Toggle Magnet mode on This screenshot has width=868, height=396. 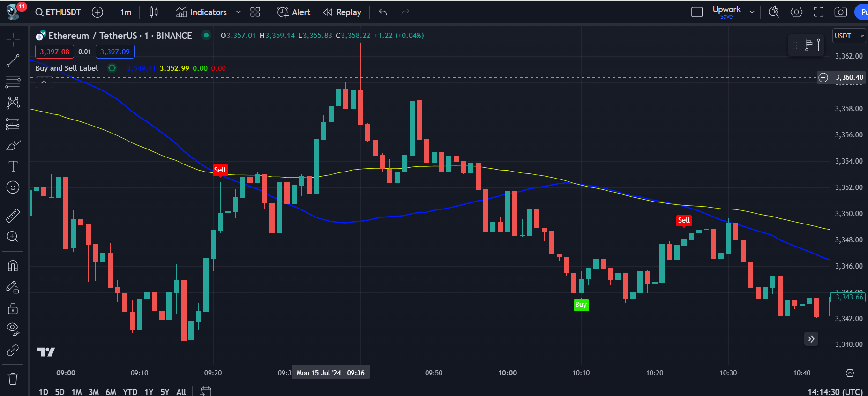(x=13, y=266)
